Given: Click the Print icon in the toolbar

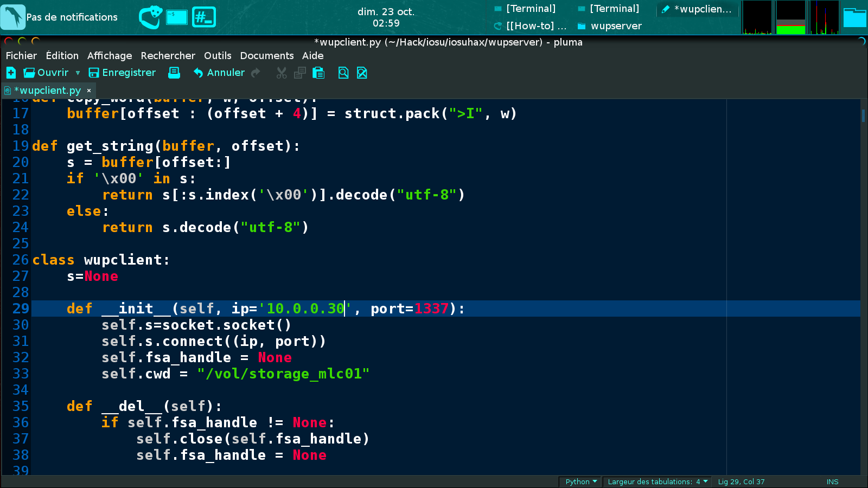Looking at the screenshot, I should (x=174, y=73).
